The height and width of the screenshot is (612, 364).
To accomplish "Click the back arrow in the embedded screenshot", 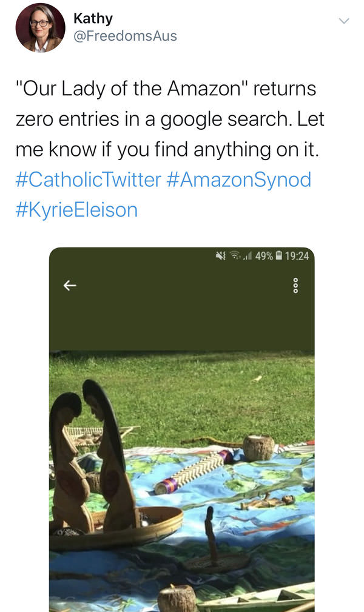I will pyautogui.click(x=70, y=286).
